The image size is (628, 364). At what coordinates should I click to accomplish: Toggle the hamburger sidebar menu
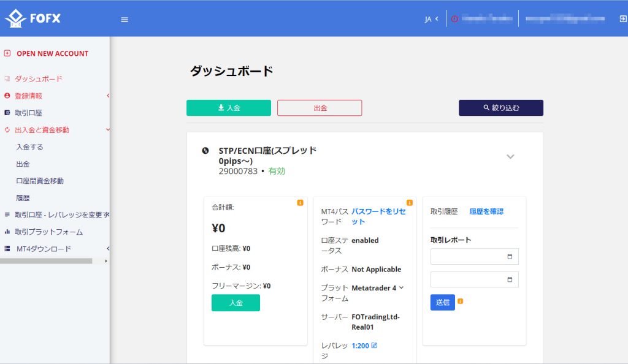coord(124,20)
